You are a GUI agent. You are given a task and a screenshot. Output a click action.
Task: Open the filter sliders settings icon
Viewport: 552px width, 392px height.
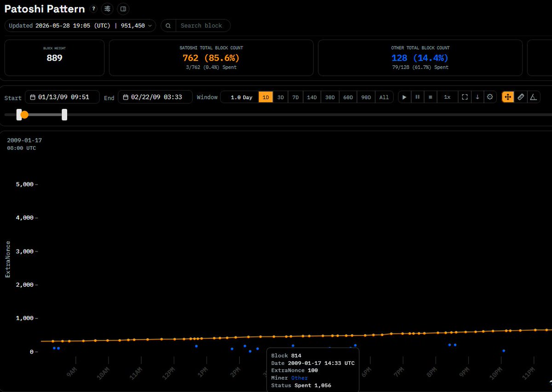[x=107, y=9]
